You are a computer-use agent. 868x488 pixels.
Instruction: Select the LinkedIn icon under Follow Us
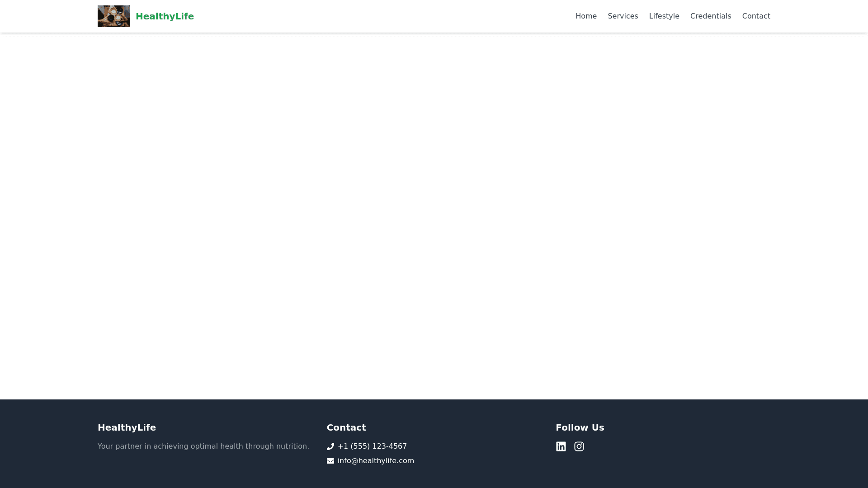click(x=561, y=446)
